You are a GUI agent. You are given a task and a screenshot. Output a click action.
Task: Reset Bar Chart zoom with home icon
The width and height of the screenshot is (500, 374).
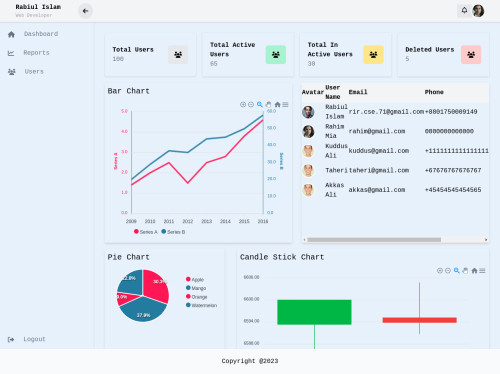click(x=277, y=105)
